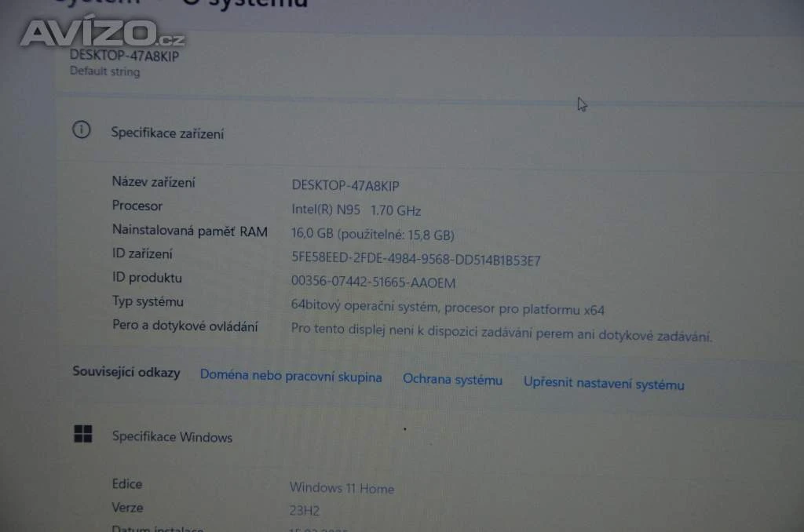Image resolution: width=804 pixels, height=532 pixels.
Task: Open the Ochrana systému link
Action: click(x=452, y=380)
